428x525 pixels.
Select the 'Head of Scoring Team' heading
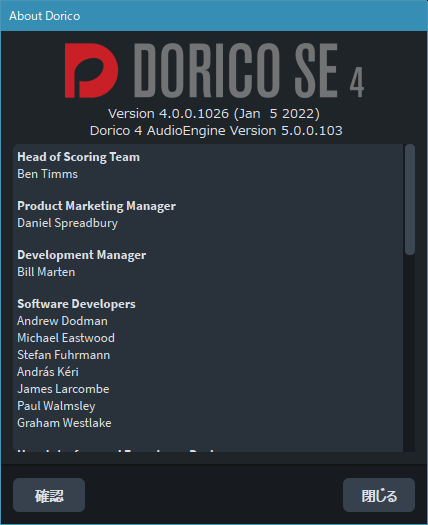pyautogui.click(x=78, y=157)
